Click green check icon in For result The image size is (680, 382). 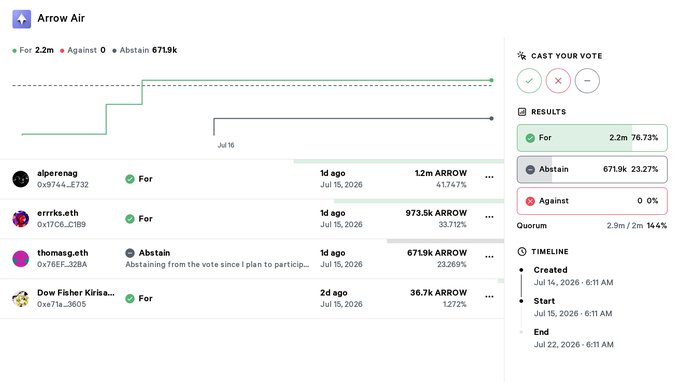point(530,138)
